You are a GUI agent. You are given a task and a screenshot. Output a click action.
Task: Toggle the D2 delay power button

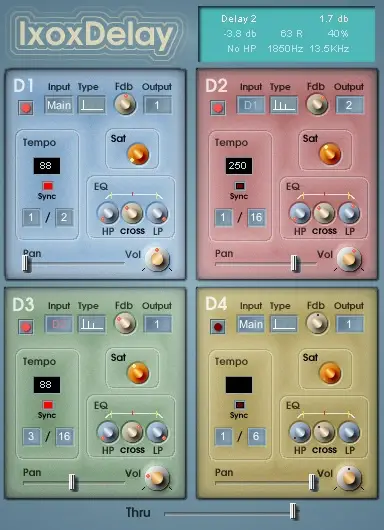pyautogui.click(x=218, y=108)
